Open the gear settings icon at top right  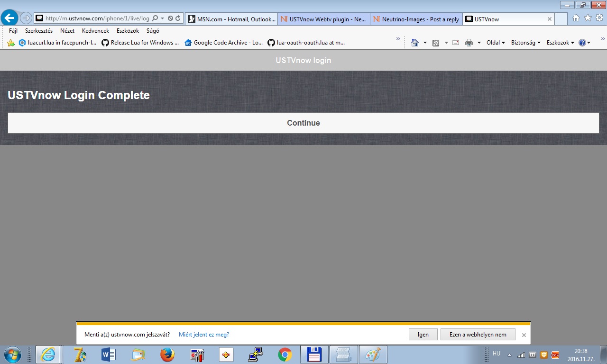(599, 18)
